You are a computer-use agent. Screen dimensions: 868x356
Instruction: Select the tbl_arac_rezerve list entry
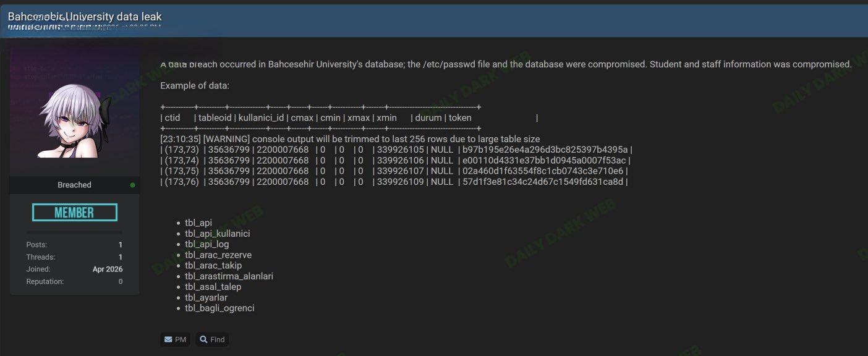click(218, 255)
